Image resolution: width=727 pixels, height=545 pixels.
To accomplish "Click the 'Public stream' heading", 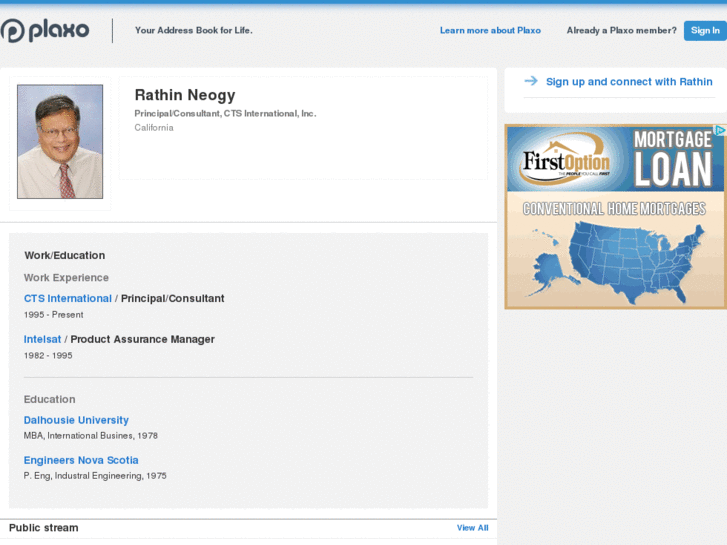I will pyautogui.click(x=44, y=528).
